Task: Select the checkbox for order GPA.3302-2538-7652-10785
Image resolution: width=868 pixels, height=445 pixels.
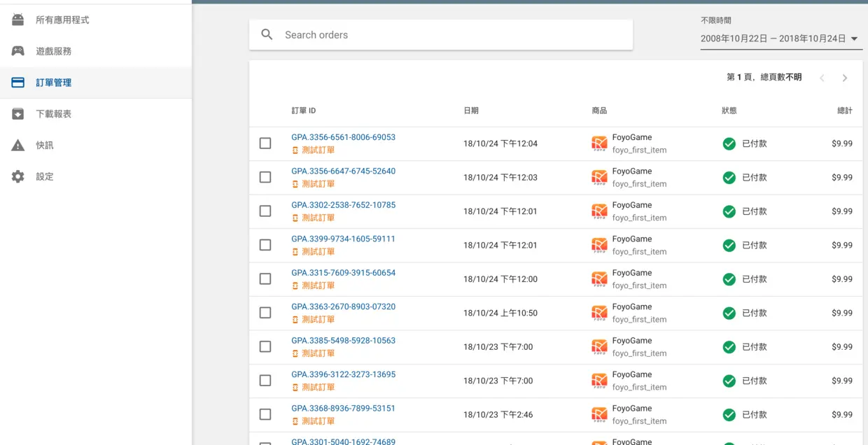Action: pos(265,211)
